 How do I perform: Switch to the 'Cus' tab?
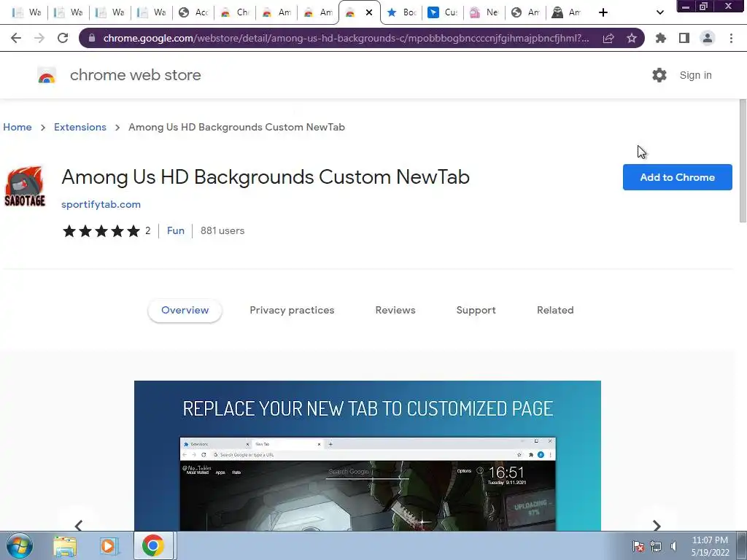(443, 12)
